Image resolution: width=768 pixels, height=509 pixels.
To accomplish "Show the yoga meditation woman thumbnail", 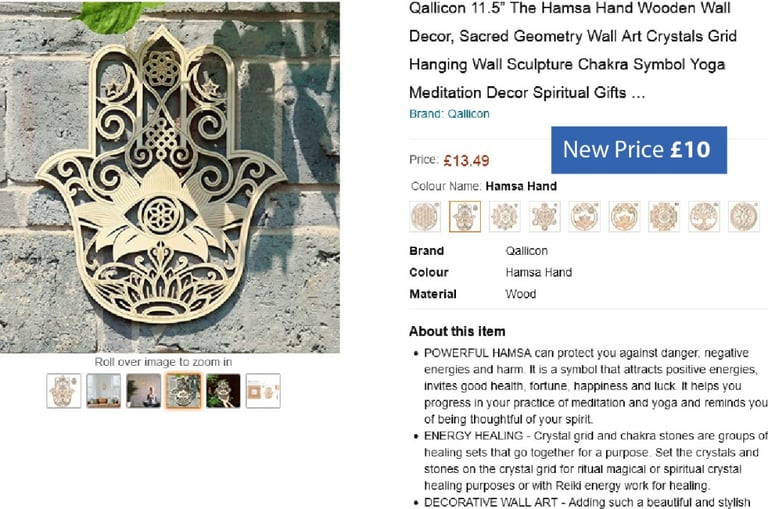I will click(144, 390).
